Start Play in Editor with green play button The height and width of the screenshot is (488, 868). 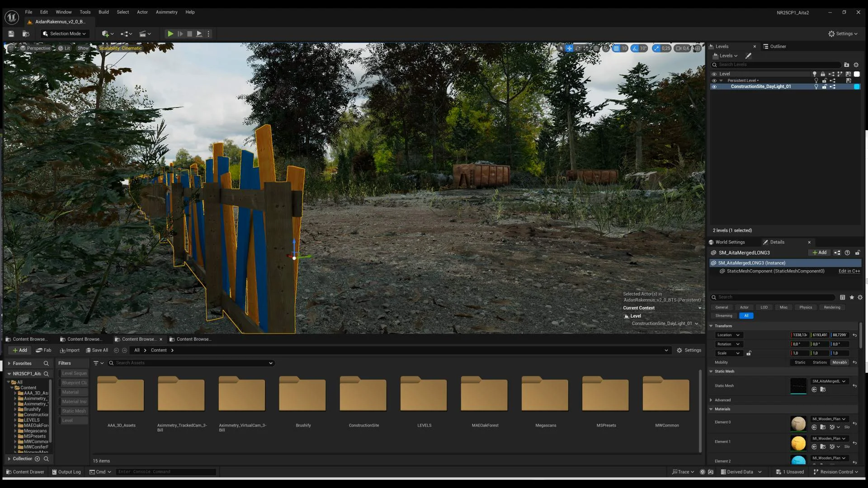coord(170,34)
